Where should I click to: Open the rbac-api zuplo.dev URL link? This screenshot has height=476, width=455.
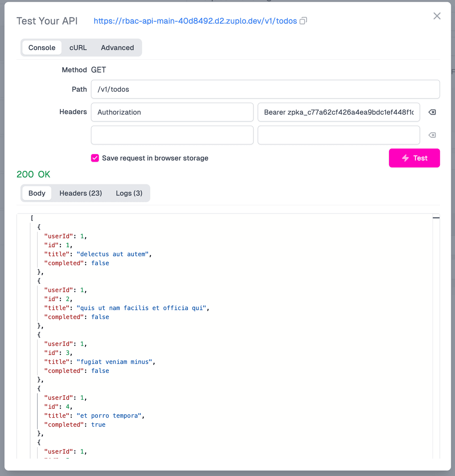[x=195, y=21]
